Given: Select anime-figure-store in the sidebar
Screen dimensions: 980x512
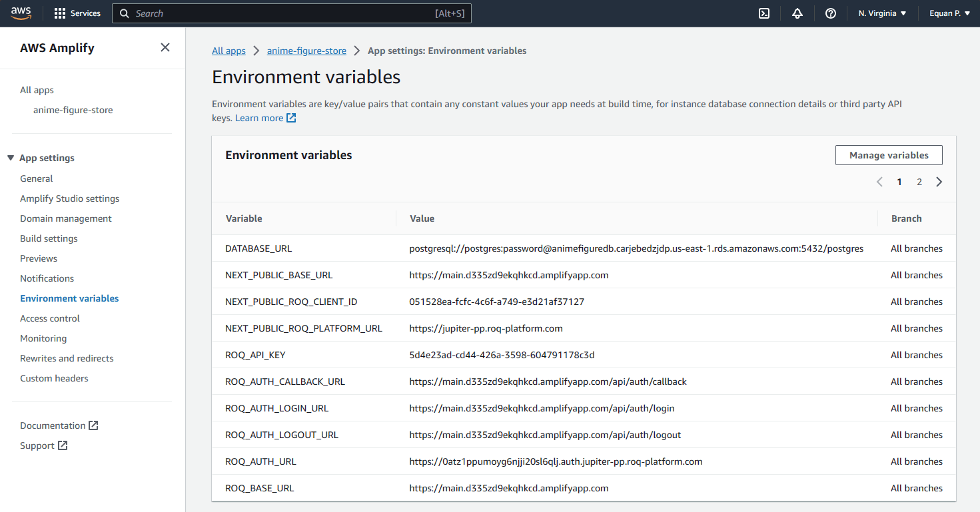Looking at the screenshot, I should coord(73,110).
